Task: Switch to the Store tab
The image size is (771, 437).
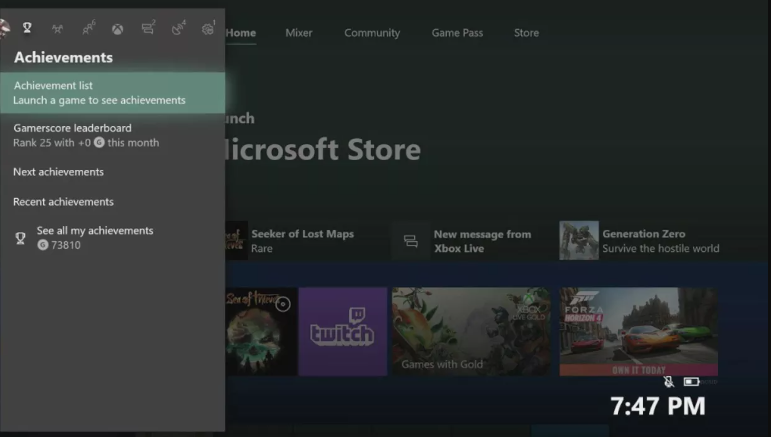Action: [x=527, y=33]
